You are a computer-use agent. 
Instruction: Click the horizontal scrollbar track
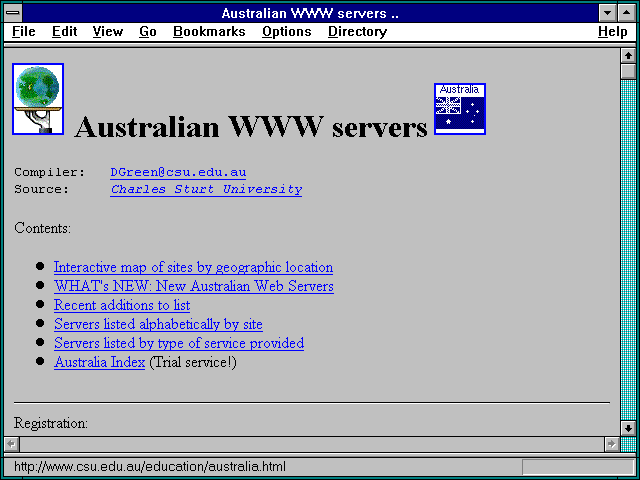point(312,444)
